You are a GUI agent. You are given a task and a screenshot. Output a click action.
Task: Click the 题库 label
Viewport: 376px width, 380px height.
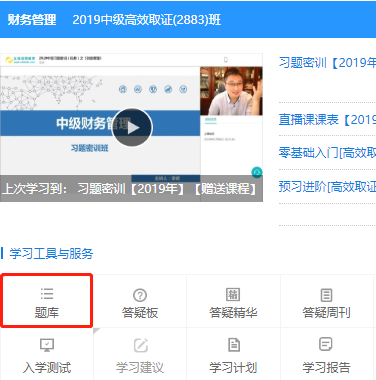[47, 313]
